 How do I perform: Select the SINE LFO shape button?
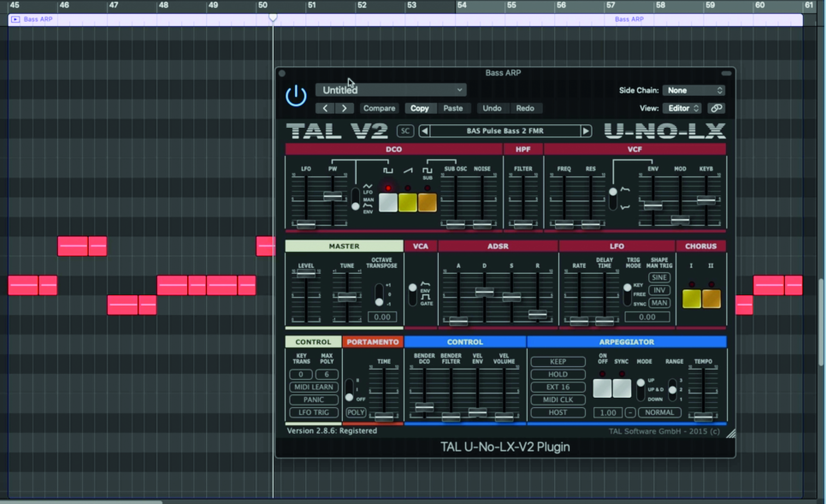[x=659, y=277]
